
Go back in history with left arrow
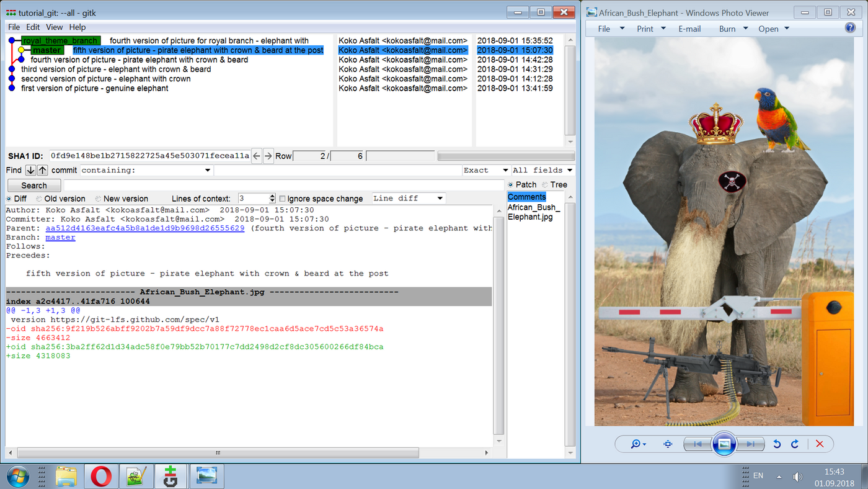(x=257, y=156)
